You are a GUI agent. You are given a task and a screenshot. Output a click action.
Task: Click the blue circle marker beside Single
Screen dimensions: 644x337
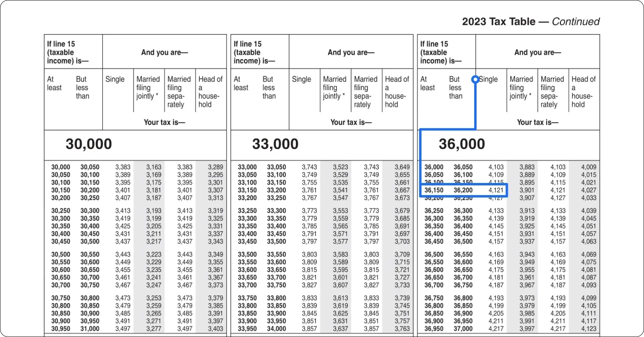pos(475,79)
